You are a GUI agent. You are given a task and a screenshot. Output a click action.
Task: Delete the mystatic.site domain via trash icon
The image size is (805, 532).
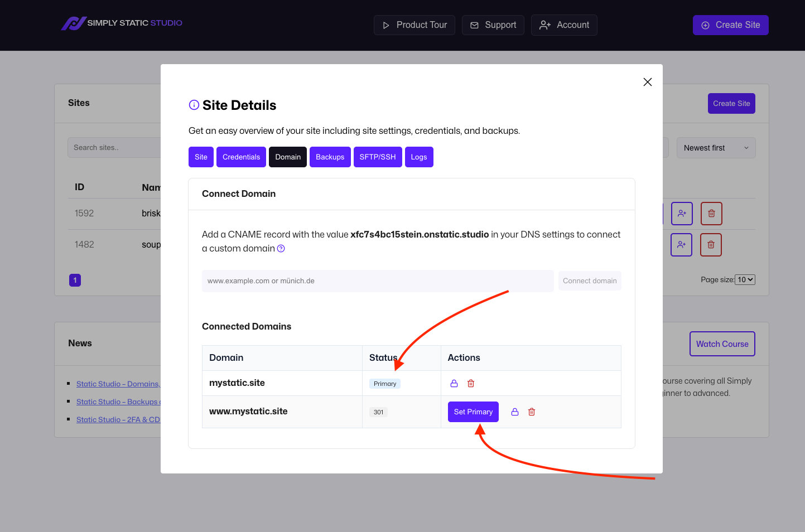471,384
